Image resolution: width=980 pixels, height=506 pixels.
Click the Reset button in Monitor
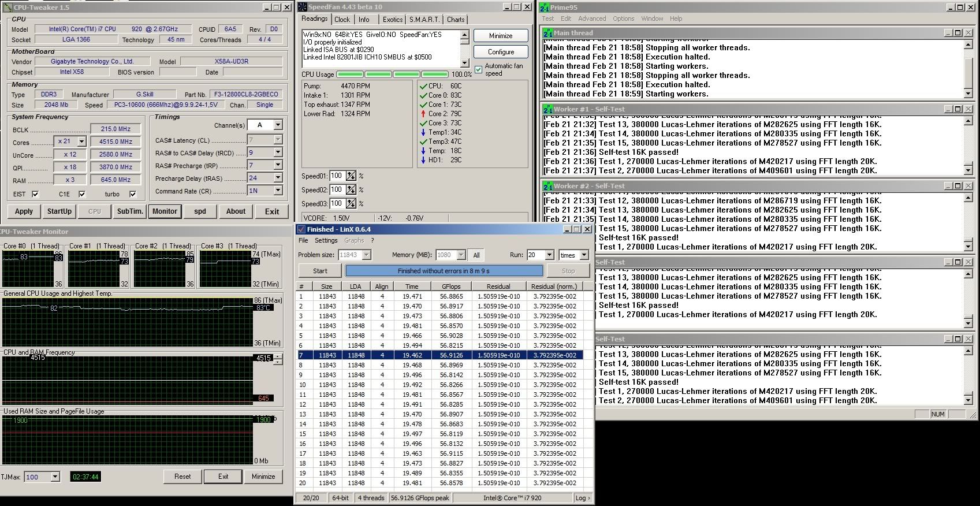click(x=182, y=477)
